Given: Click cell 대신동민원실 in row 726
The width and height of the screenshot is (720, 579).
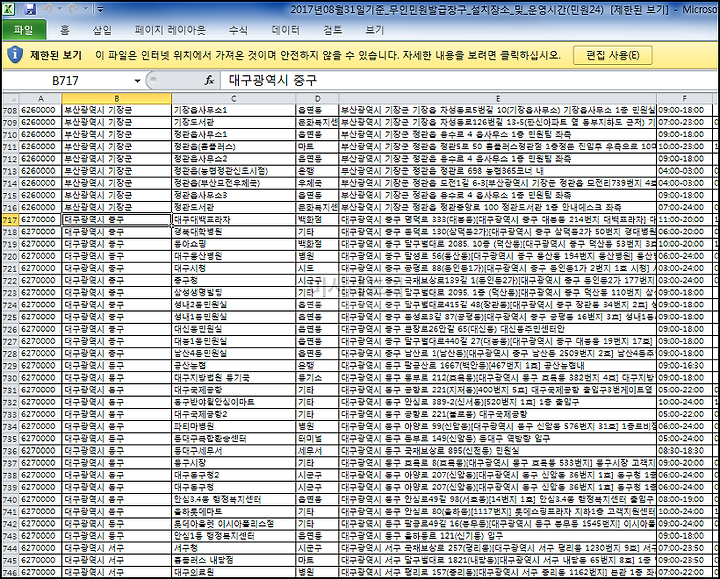Looking at the screenshot, I should pyautogui.click(x=234, y=329).
